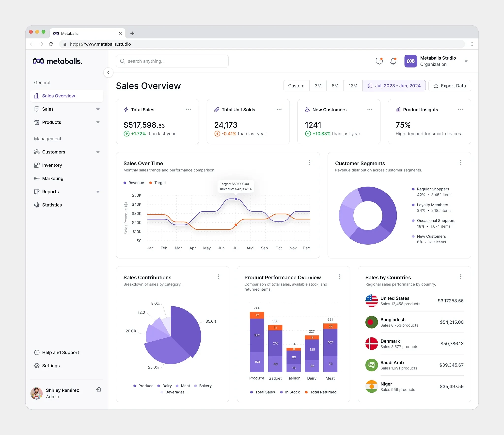
Task: Open Sales Over Time vertical dots menu
Action: click(x=309, y=163)
